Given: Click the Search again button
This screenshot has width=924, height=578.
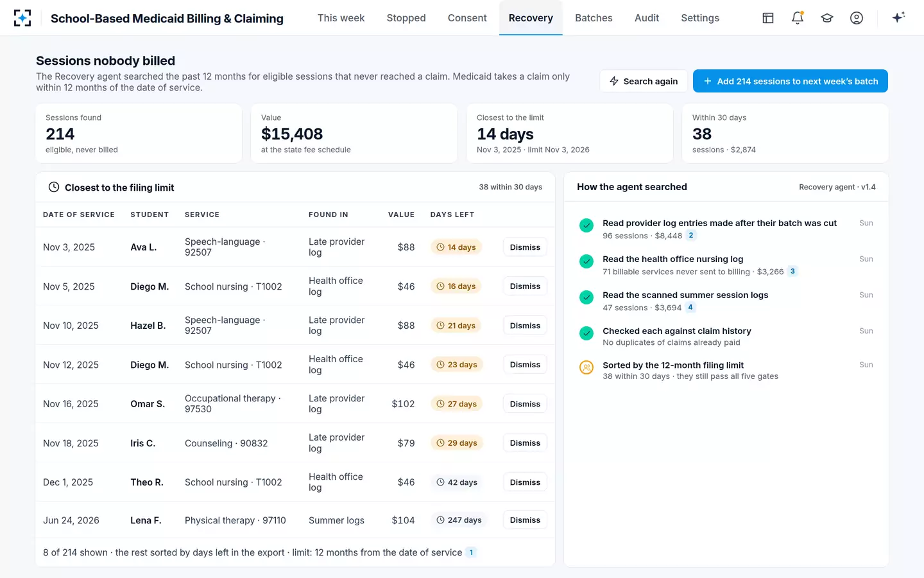Looking at the screenshot, I should tap(644, 81).
